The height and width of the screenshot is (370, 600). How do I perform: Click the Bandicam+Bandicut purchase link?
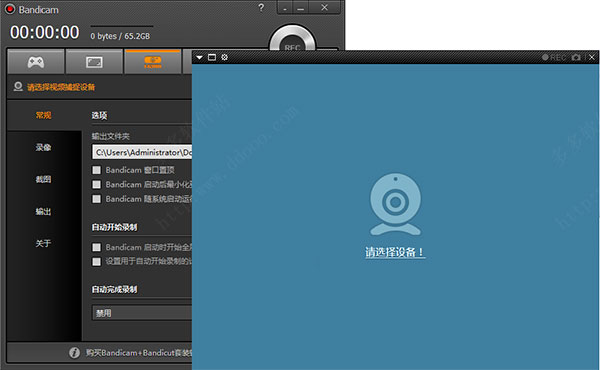[x=139, y=353]
